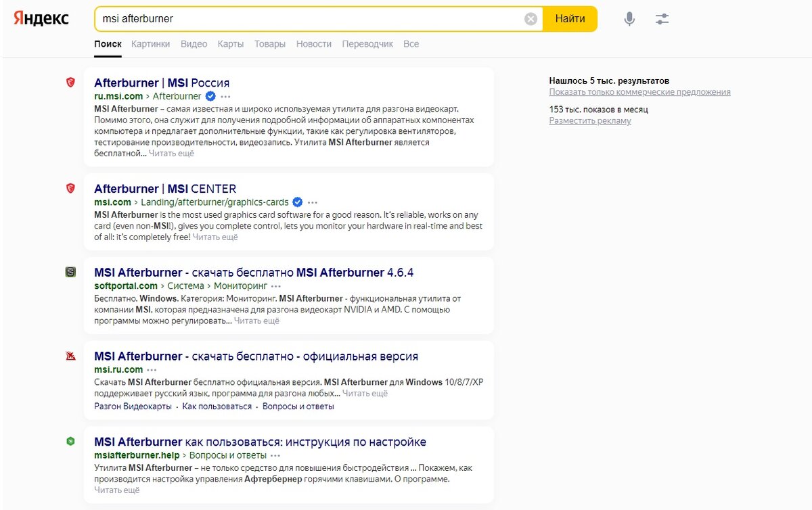This screenshot has width=812, height=510.
Task: Expand Читать ещё in softportal snippet
Action: coord(256,322)
